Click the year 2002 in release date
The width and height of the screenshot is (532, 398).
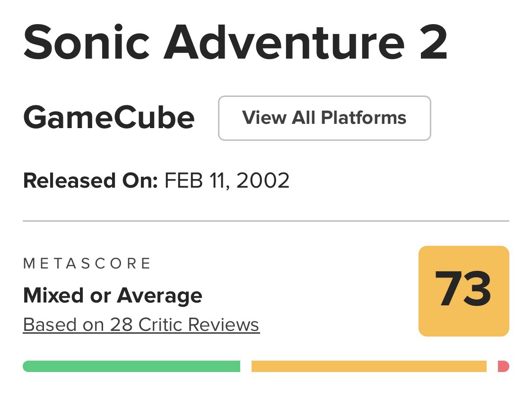click(x=263, y=181)
